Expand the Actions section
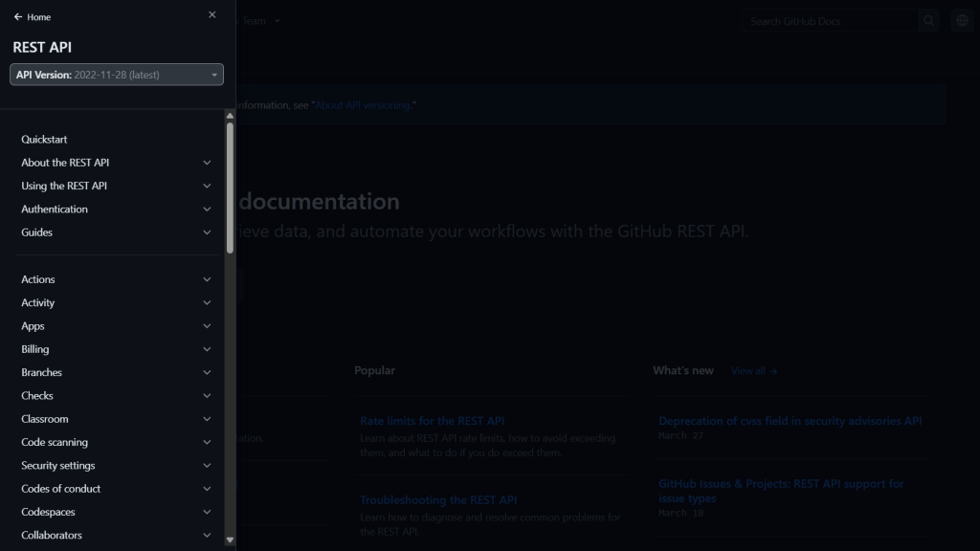This screenshot has height=551, width=980. pos(116,279)
